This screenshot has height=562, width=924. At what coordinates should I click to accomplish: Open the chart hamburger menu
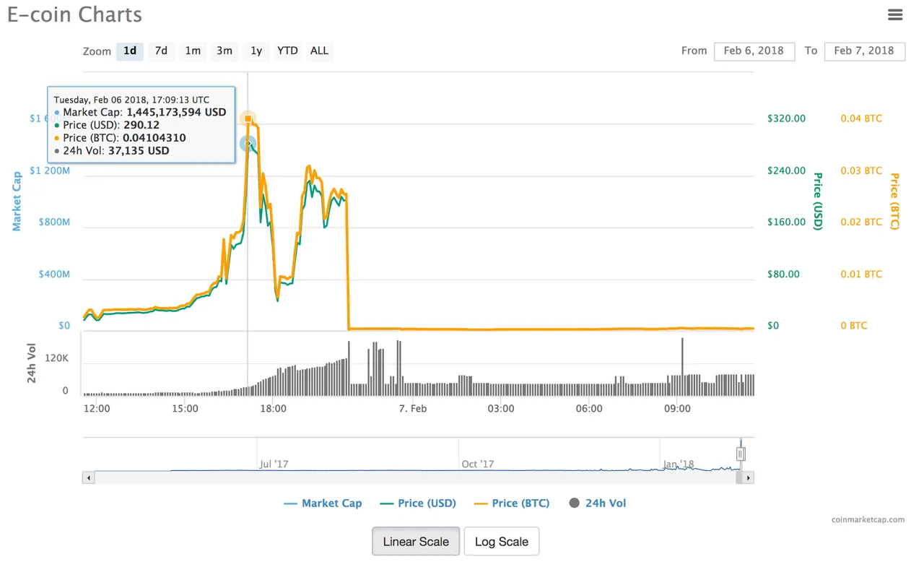click(x=895, y=14)
